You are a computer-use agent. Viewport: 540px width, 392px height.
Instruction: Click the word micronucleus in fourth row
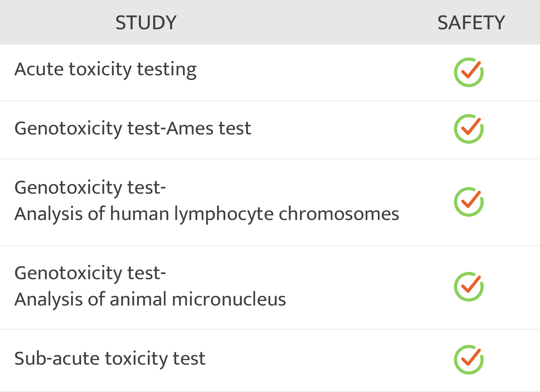(x=229, y=299)
